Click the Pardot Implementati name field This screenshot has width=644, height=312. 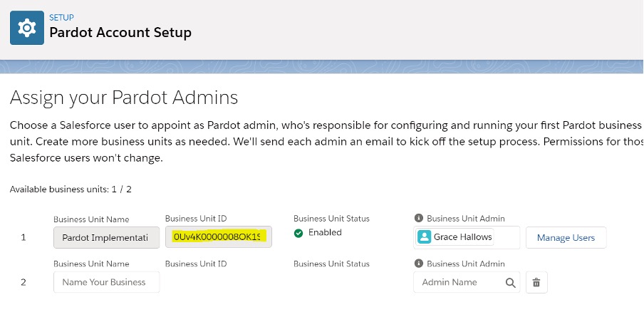(x=106, y=237)
